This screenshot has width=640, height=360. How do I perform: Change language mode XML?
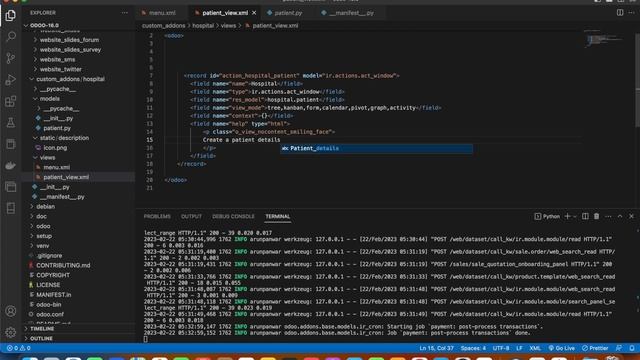tap(535, 348)
